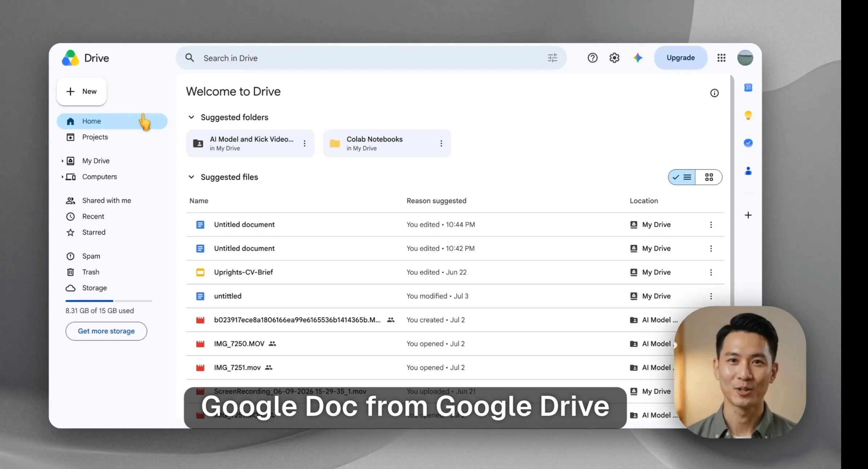Collapse the Suggested files section
This screenshot has height=469, width=868.
(x=191, y=177)
